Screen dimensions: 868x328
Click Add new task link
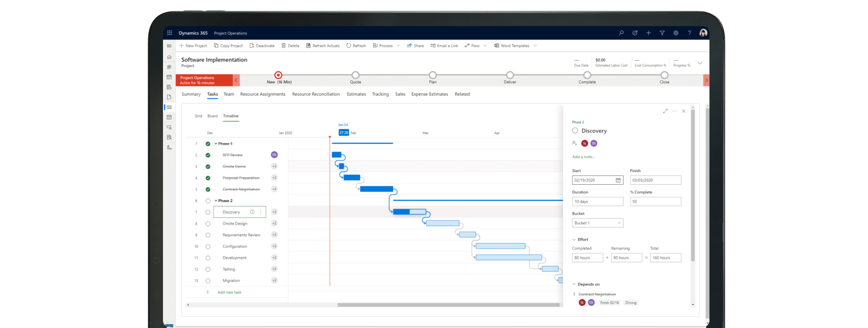(x=229, y=292)
